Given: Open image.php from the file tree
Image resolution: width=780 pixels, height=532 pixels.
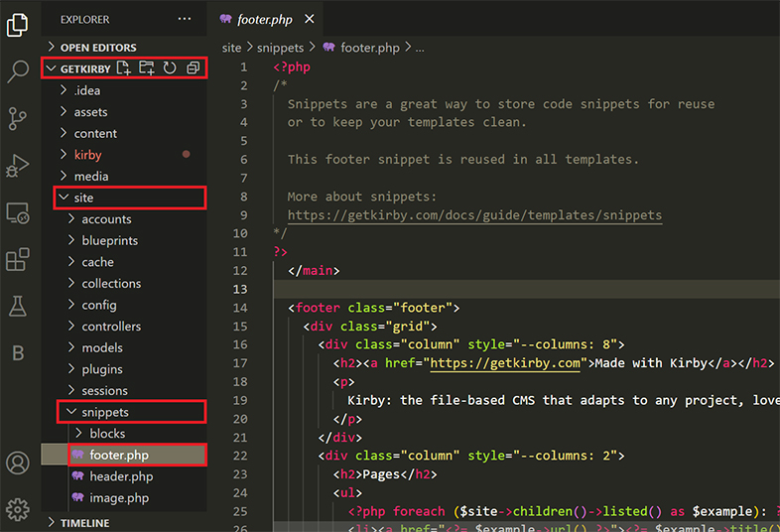Looking at the screenshot, I should (124, 497).
